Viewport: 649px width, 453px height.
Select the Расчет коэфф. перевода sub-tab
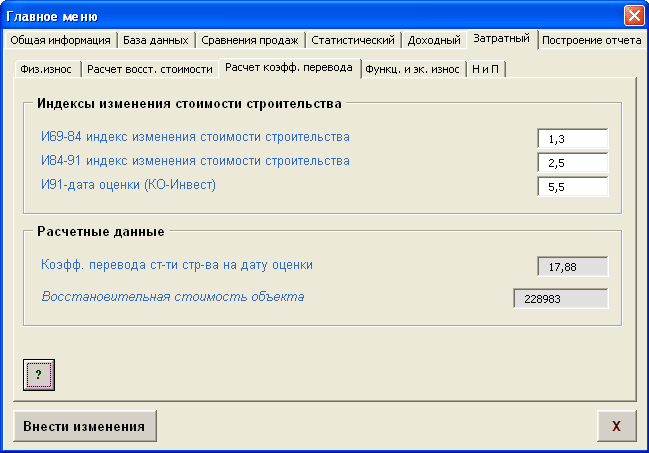289,68
